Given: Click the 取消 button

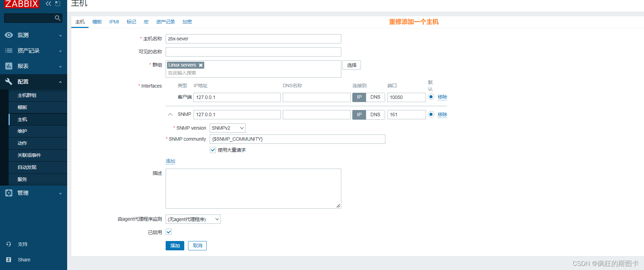Looking at the screenshot, I should point(197,246).
